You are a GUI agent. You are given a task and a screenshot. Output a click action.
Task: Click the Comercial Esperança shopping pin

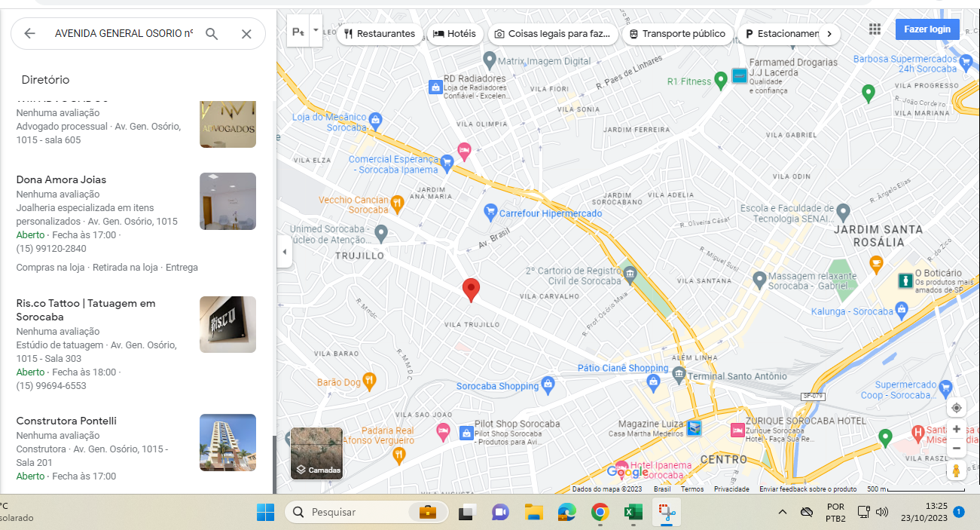coord(447,161)
